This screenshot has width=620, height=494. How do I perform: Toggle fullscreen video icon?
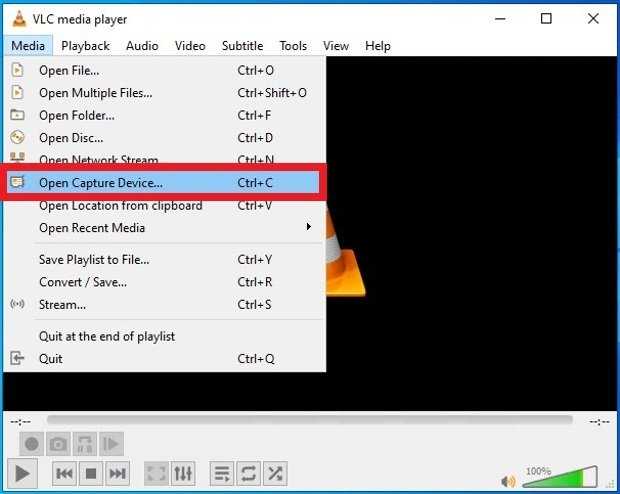click(156, 473)
